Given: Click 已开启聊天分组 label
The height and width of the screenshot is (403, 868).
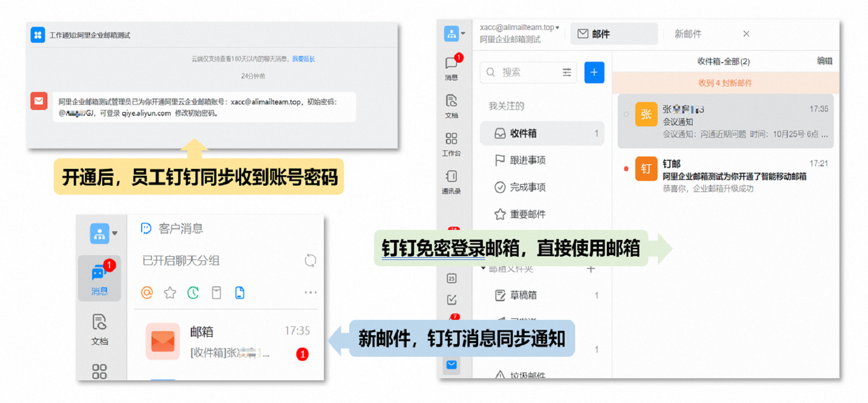Looking at the screenshot, I should point(181,260).
